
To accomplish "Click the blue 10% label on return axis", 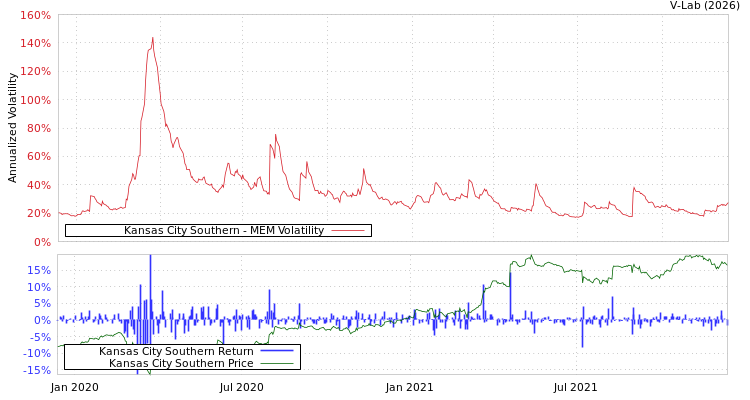I will 39,287.
